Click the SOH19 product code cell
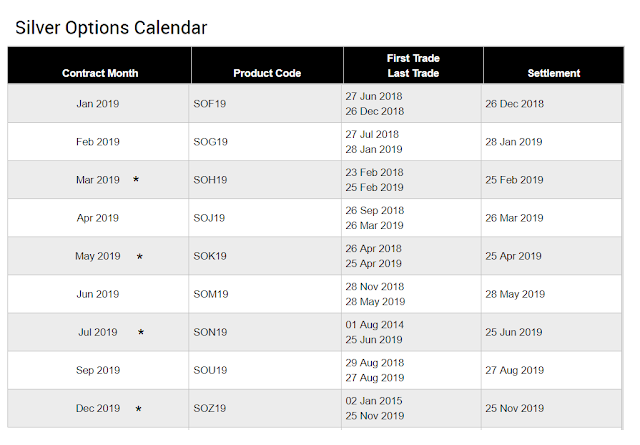Screen dimensions: 640x445 click(x=210, y=180)
